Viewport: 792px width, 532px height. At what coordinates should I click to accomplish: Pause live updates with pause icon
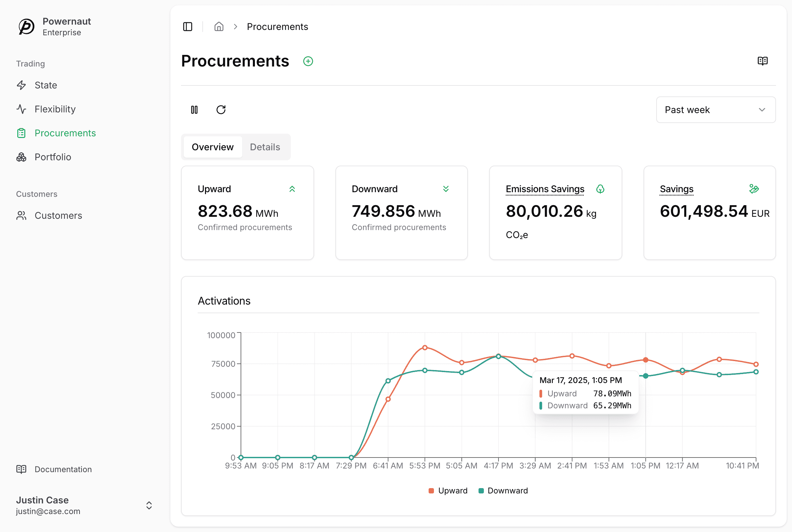(194, 110)
